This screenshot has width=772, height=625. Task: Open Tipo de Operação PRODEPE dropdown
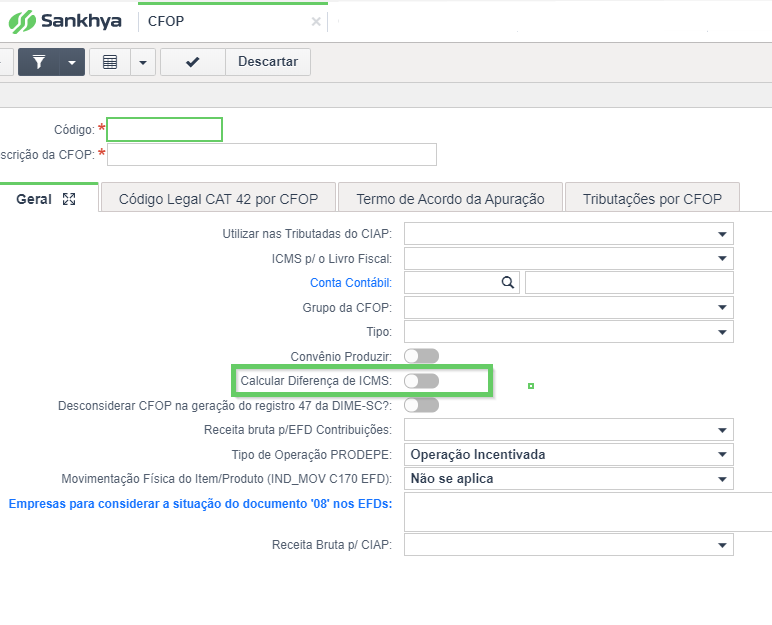pos(569,454)
